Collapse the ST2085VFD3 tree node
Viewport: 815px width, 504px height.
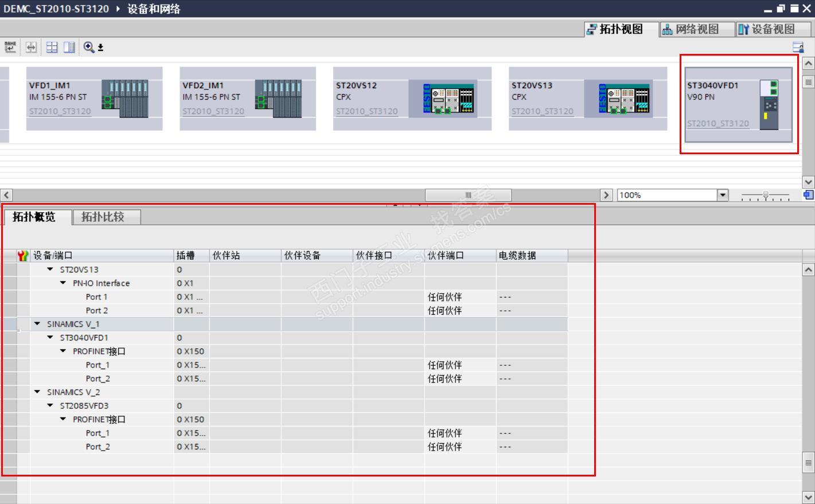(x=50, y=406)
